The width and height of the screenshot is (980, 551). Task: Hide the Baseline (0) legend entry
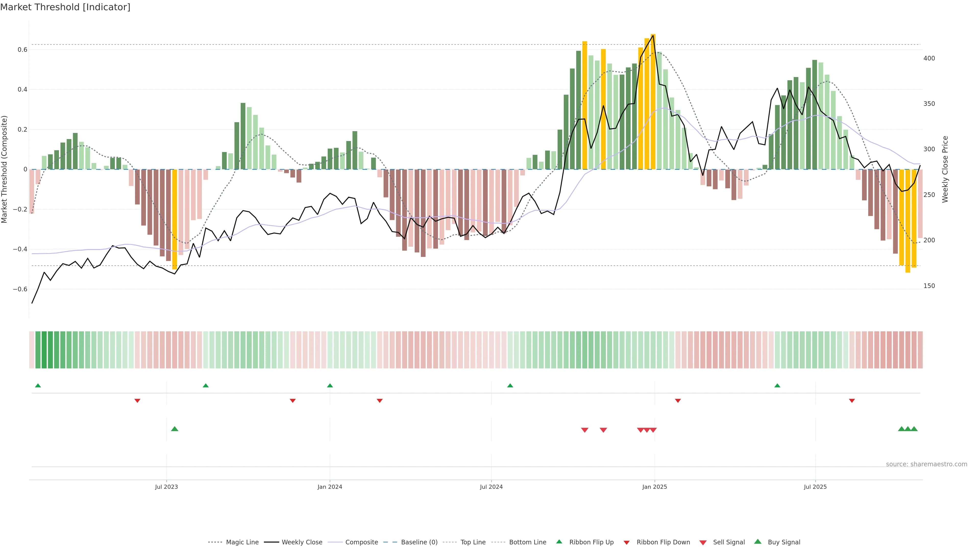coord(419,542)
